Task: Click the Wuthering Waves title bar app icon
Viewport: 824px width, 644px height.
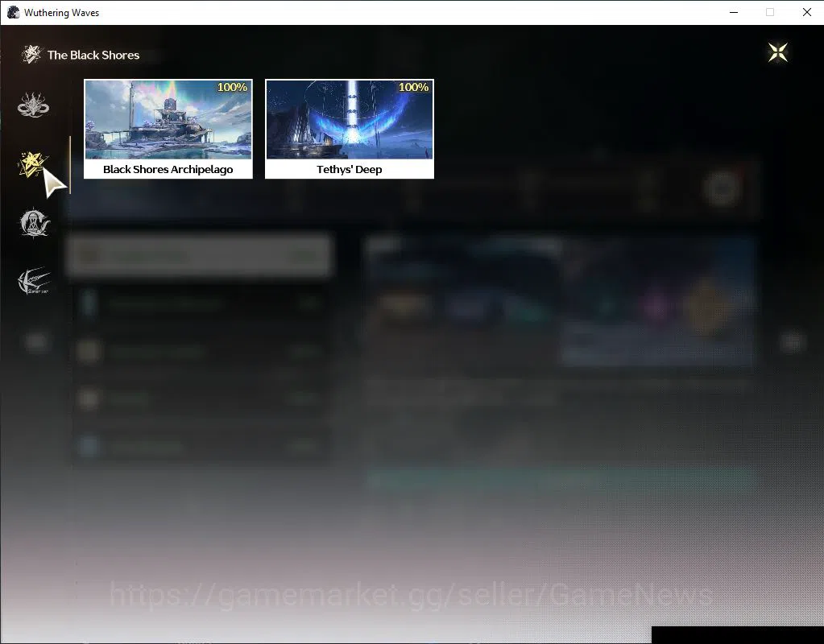Action: pyautogui.click(x=13, y=12)
